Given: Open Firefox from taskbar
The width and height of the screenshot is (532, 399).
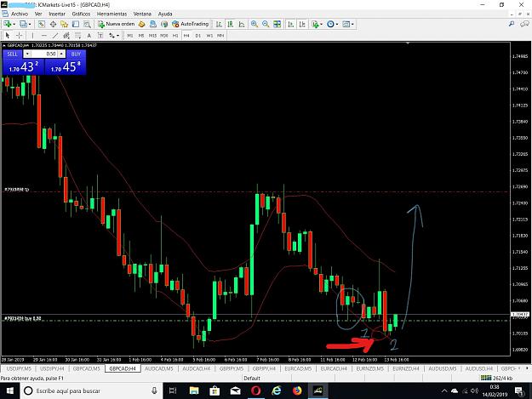Looking at the screenshot, I should pyautogui.click(x=297, y=390).
